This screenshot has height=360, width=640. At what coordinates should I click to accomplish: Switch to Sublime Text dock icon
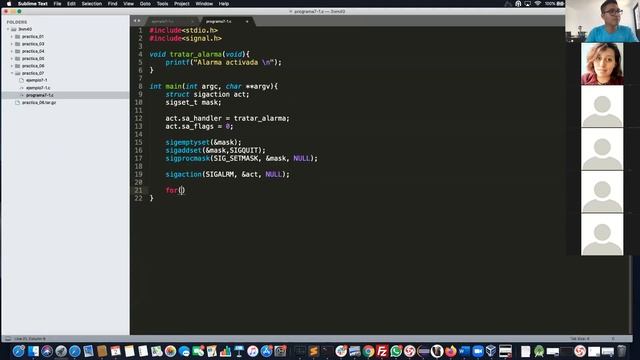pyautogui.click(x=313, y=351)
